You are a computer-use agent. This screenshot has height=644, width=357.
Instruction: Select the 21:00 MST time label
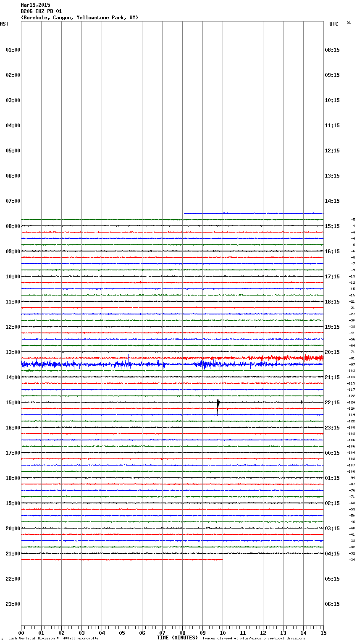point(13,554)
